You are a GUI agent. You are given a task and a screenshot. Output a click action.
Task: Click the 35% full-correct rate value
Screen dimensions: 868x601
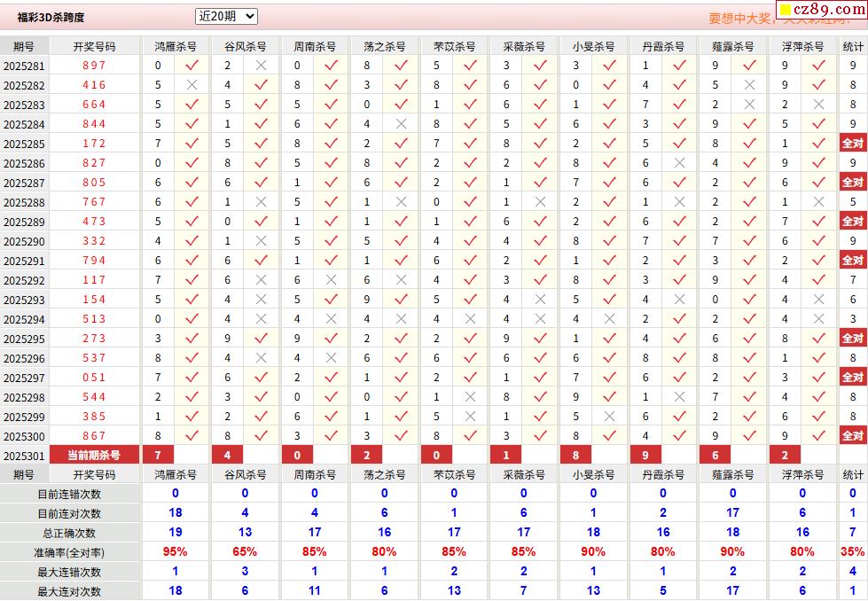tap(853, 551)
